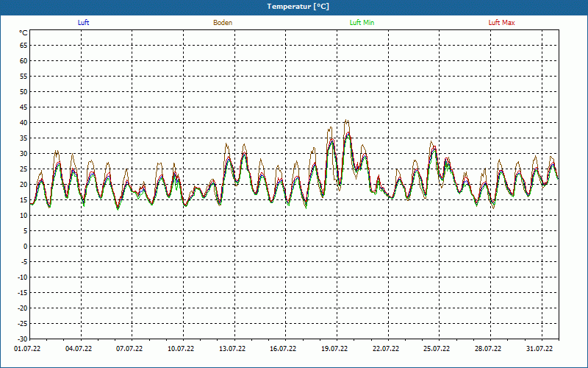This screenshot has width=588, height=368.
Task: Click the 16.07.22 date label
Action: pyautogui.click(x=283, y=349)
